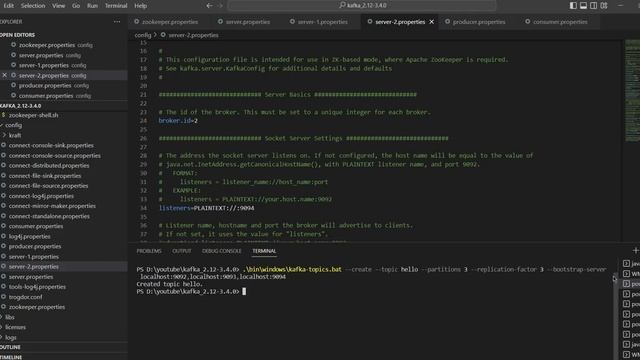
Task: Open the Help menu
Action: tap(140, 6)
